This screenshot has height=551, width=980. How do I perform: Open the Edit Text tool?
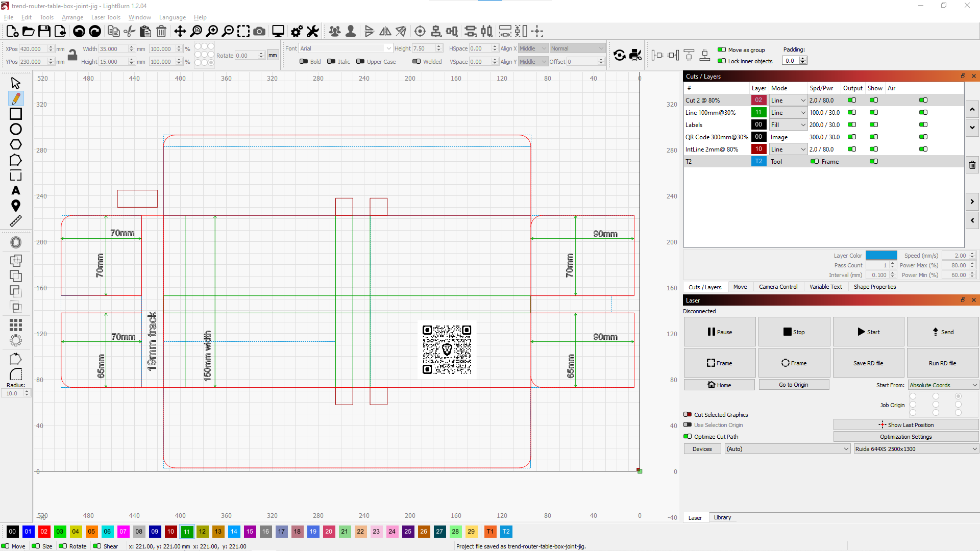coord(16,190)
